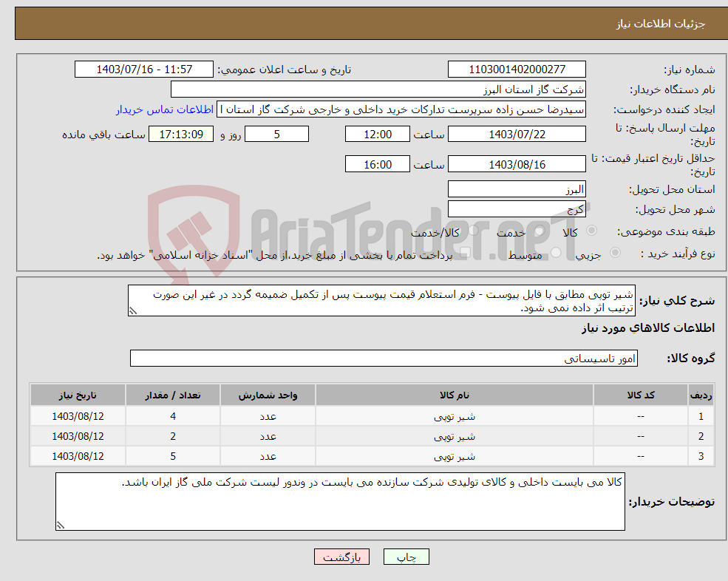This screenshot has height=581, width=728.
Task: Click the delivery province البرز field
Action: tap(517, 189)
